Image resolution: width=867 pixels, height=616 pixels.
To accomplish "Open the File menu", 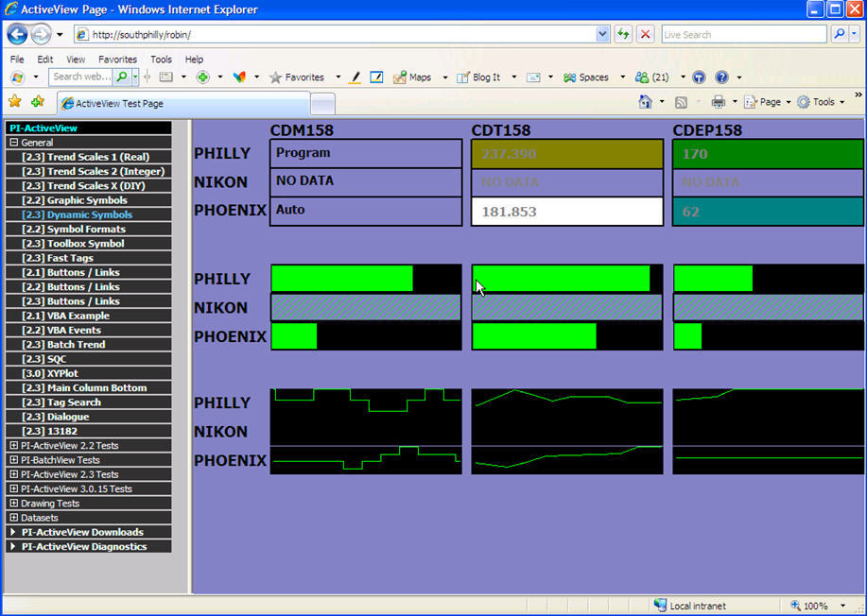I will pos(17,60).
